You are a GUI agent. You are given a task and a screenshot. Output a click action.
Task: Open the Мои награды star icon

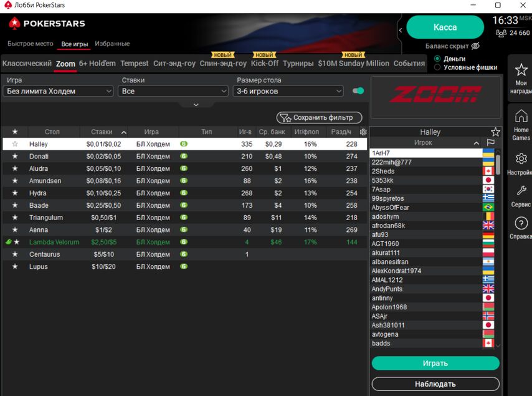(521, 70)
